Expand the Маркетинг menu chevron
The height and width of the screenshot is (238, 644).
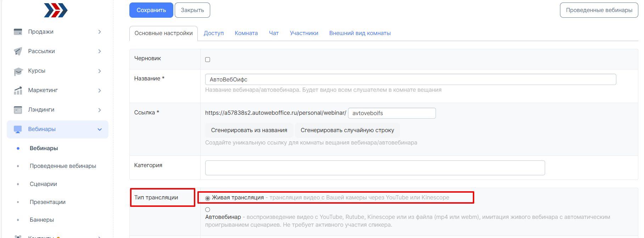click(x=100, y=90)
